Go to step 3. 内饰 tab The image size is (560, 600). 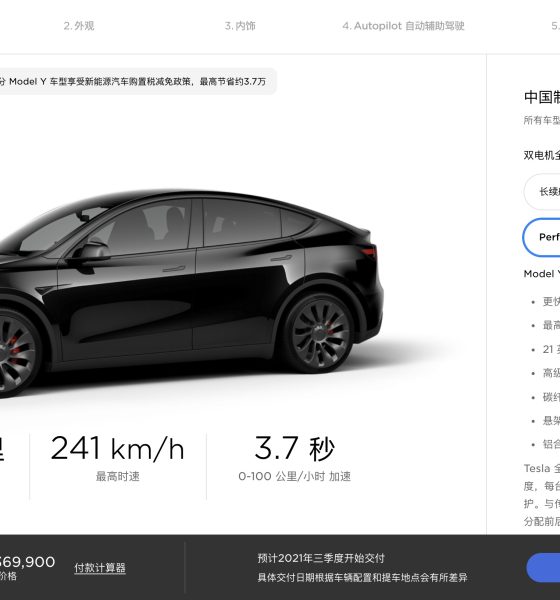click(240, 26)
